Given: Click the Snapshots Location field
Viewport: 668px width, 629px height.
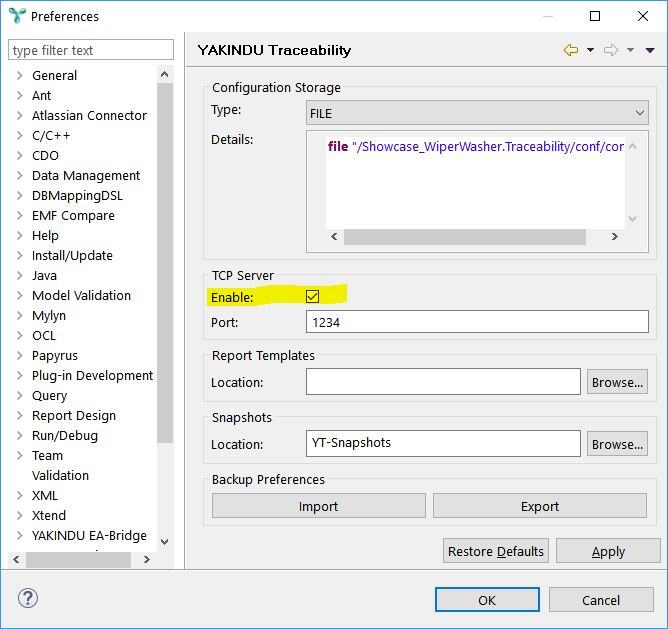Looking at the screenshot, I should (x=443, y=443).
